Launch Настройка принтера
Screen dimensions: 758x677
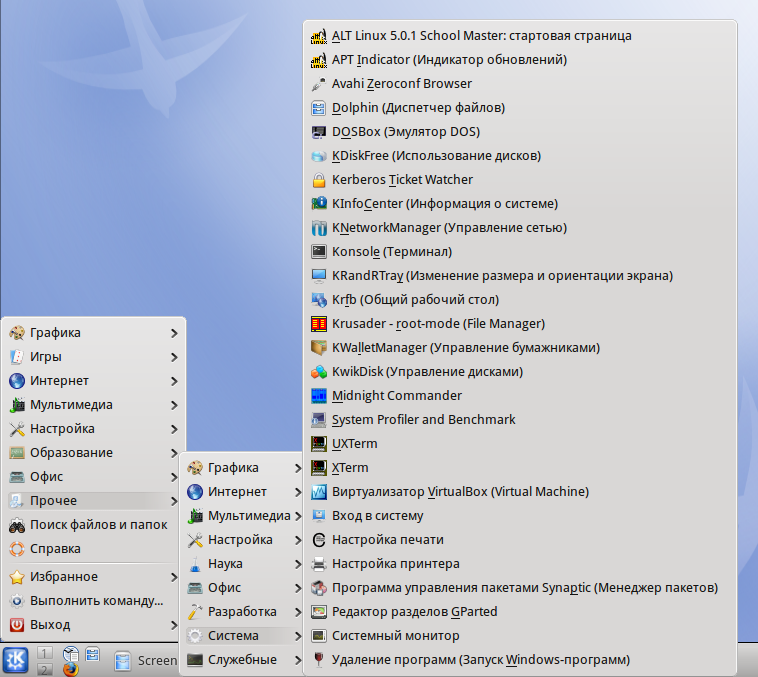(520, 564)
